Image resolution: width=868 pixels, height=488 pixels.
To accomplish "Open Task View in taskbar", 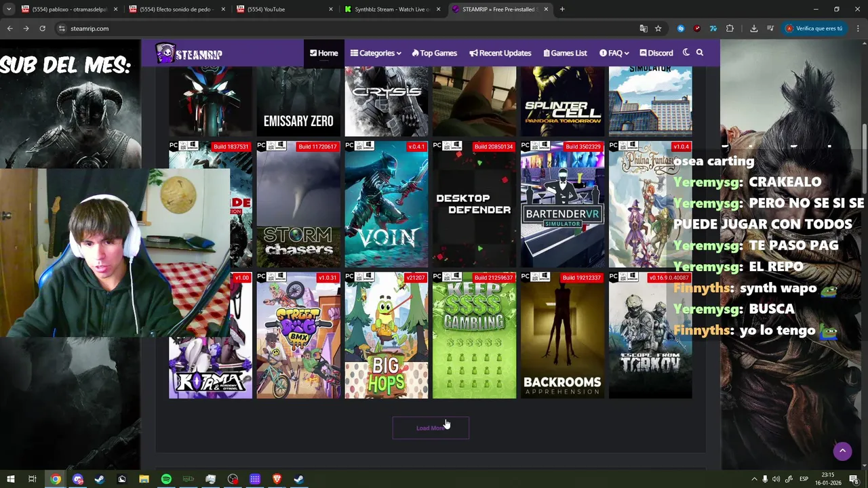I will point(32,479).
